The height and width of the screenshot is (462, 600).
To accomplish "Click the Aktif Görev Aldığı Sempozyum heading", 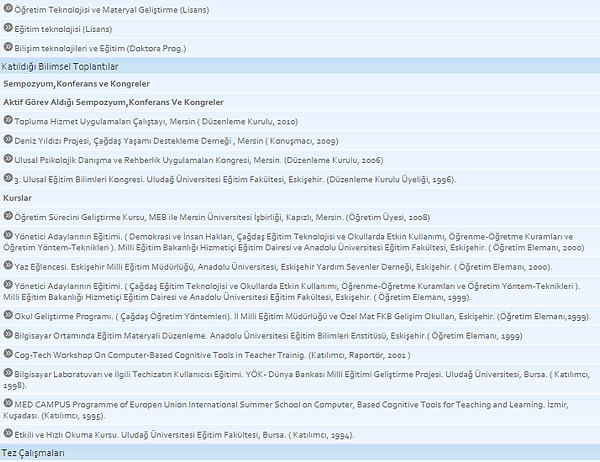I will [113, 102].
